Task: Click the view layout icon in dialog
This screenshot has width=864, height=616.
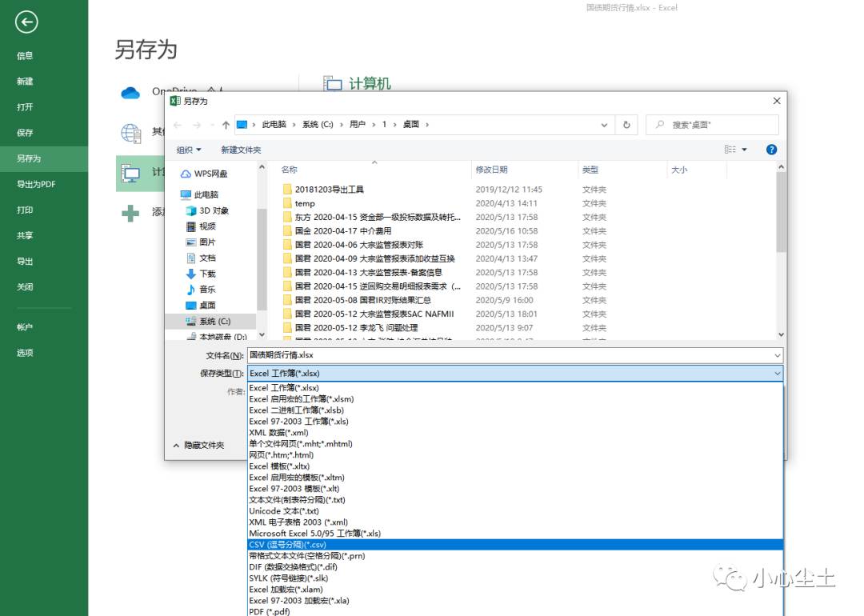Action: click(x=730, y=150)
